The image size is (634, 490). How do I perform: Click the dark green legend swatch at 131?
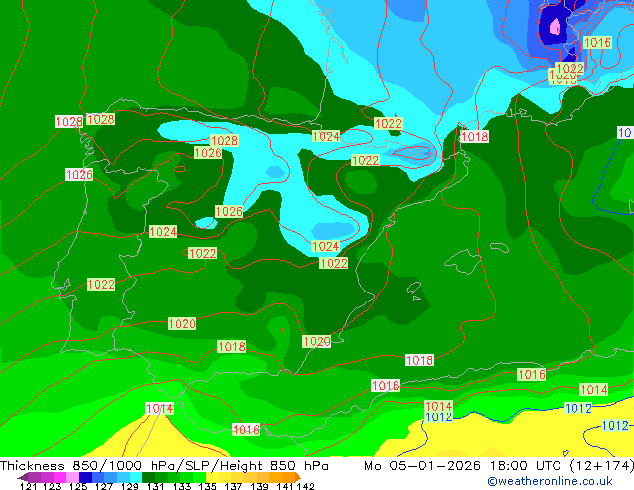(148, 477)
